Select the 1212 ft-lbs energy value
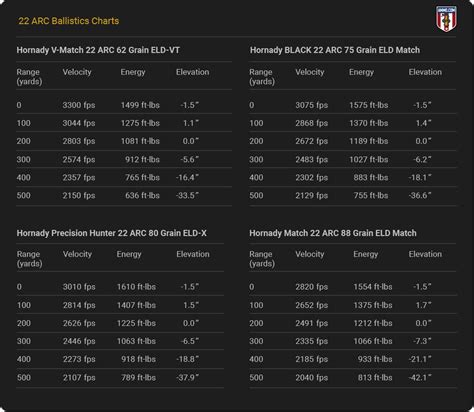 (373, 323)
